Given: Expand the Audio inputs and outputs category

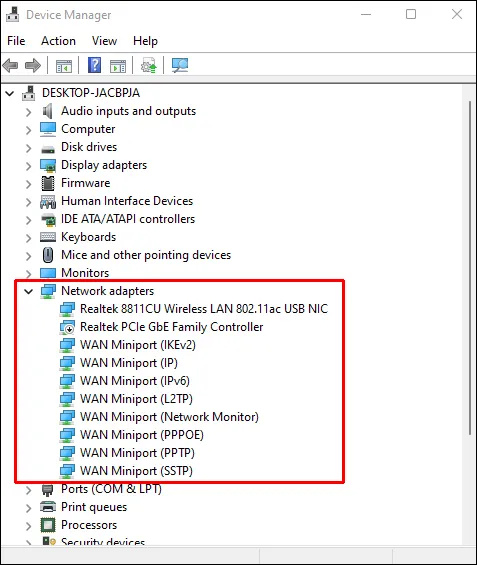Looking at the screenshot, I should click(x=29, y=112).
